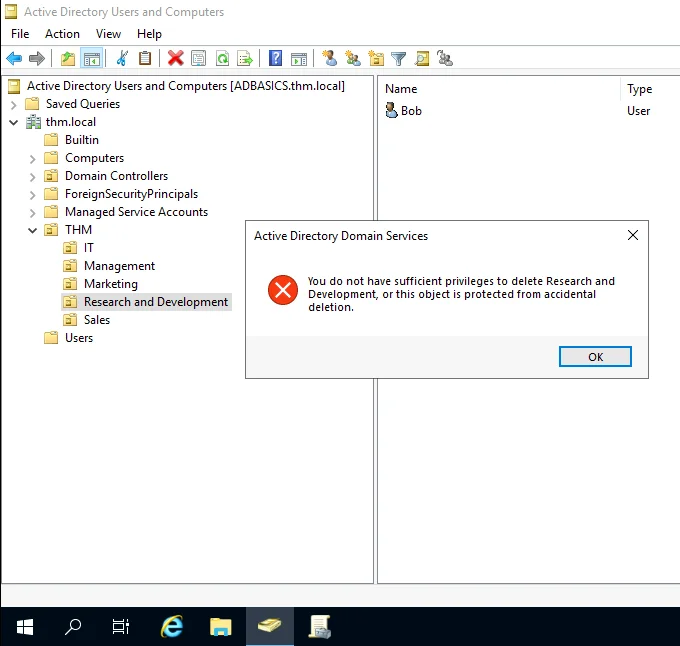
Task: Expand the Managed Service Accounts node
Action: [33, 212]
